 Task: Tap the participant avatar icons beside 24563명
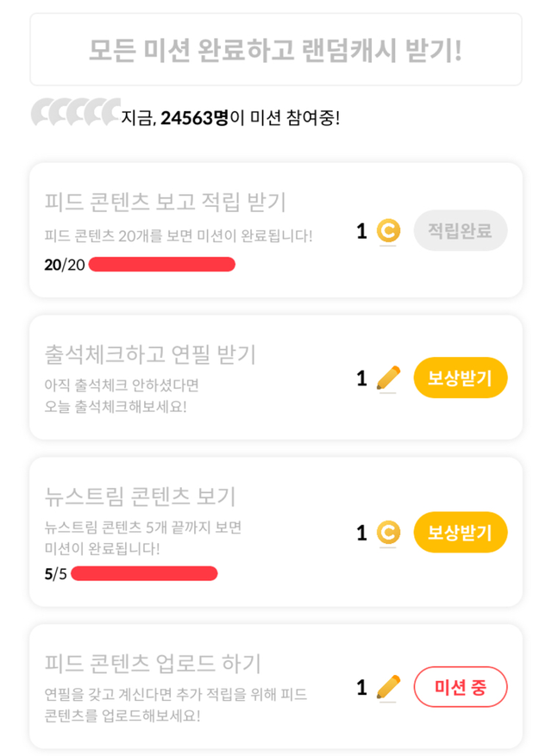76,114
